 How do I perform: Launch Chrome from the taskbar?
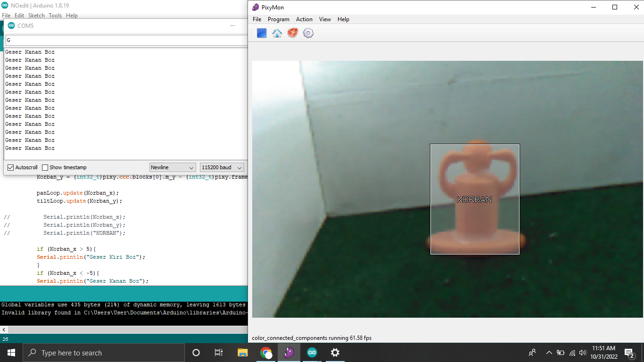(266, 353)
